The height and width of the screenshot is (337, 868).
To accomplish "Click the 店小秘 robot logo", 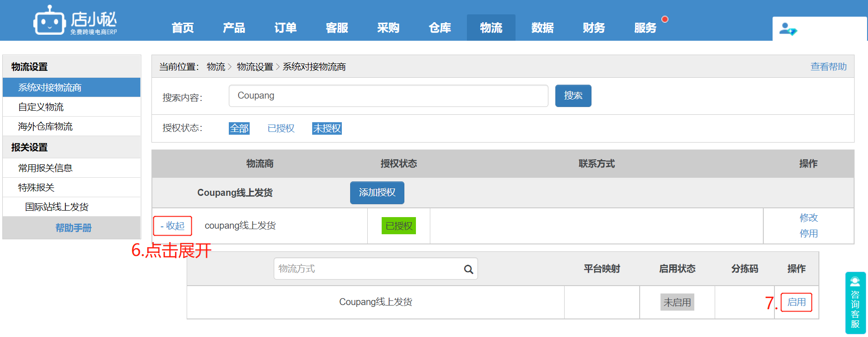I will click(75, 20).
